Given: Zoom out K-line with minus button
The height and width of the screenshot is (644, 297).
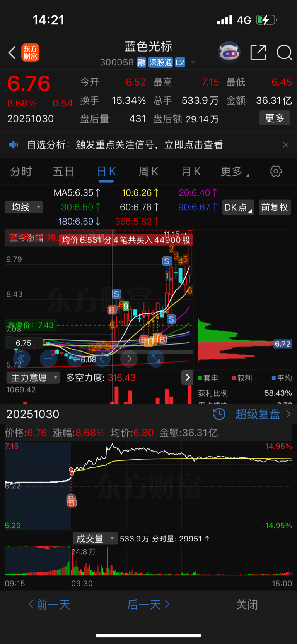Looking at the screenshot, I should click(48, 359).
